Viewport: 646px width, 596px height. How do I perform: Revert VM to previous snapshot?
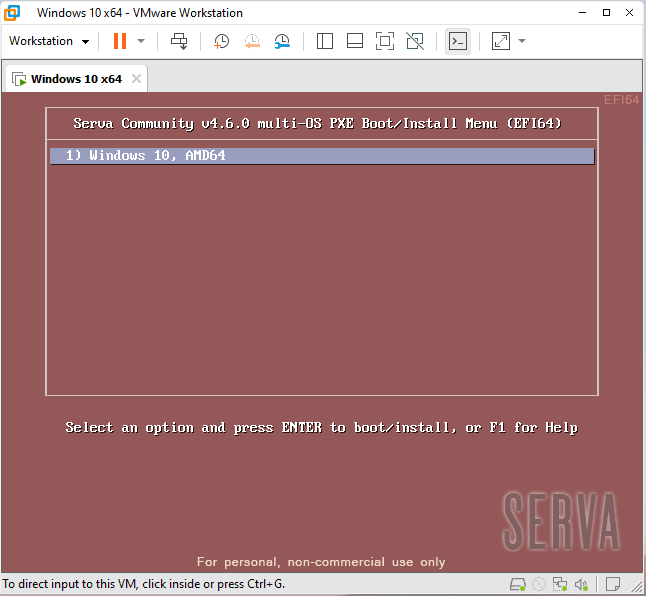[x=252, y=41]
